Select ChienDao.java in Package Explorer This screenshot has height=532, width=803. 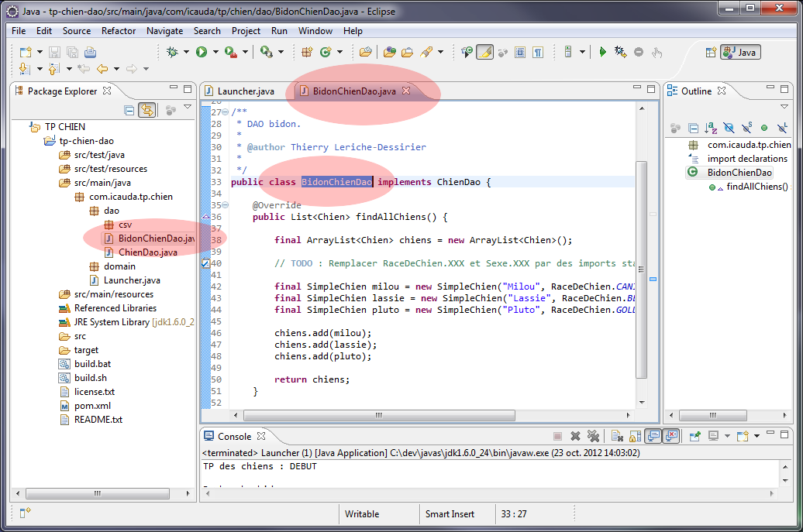[147, 252]
